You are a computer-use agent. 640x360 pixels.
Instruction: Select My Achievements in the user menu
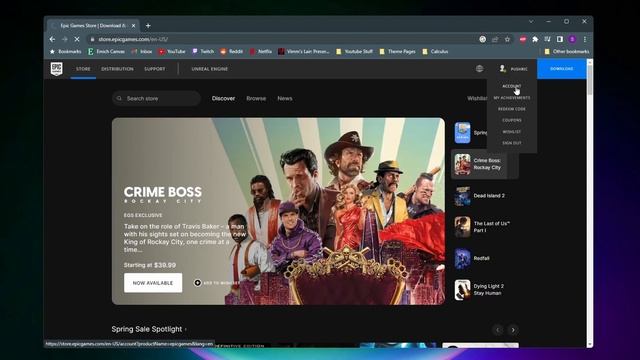pos(511,98)
